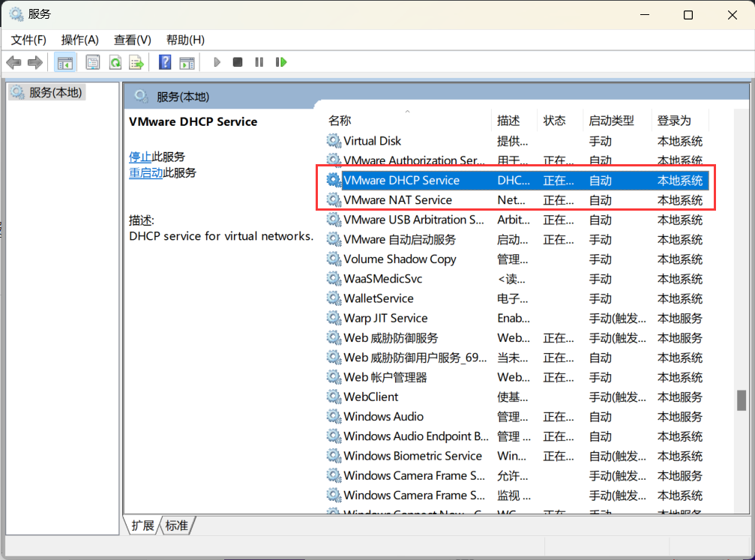The image size is (755, 560).
Task: Open the 操作(A) menu
Action: [x=80, y=40]
